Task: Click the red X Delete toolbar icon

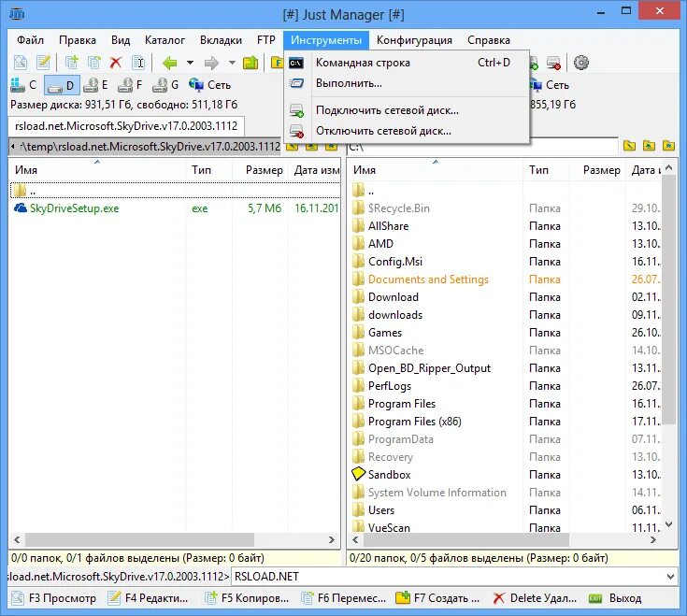Action: 116,63
